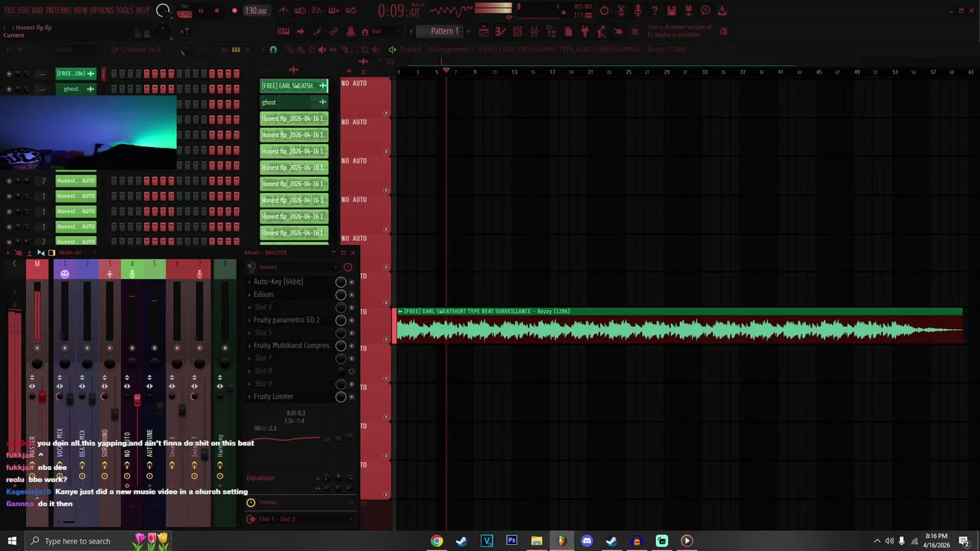Click the newer version available notice
The image size is (980, 551).
680,31
